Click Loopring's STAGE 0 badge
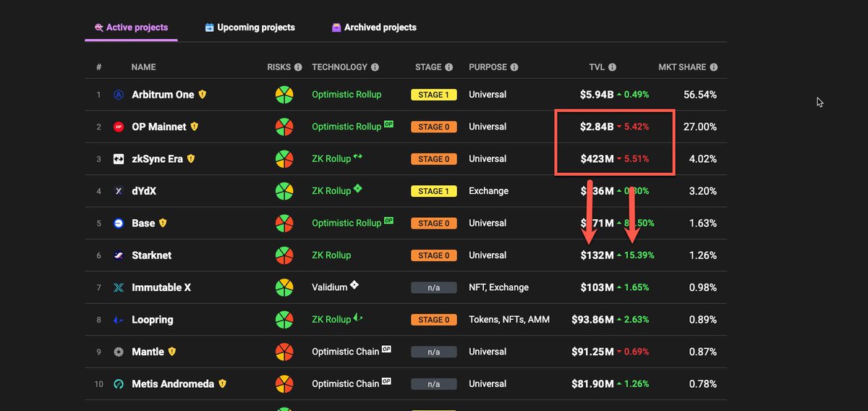Screen dimensions: 868x411 tap(434, 320)
